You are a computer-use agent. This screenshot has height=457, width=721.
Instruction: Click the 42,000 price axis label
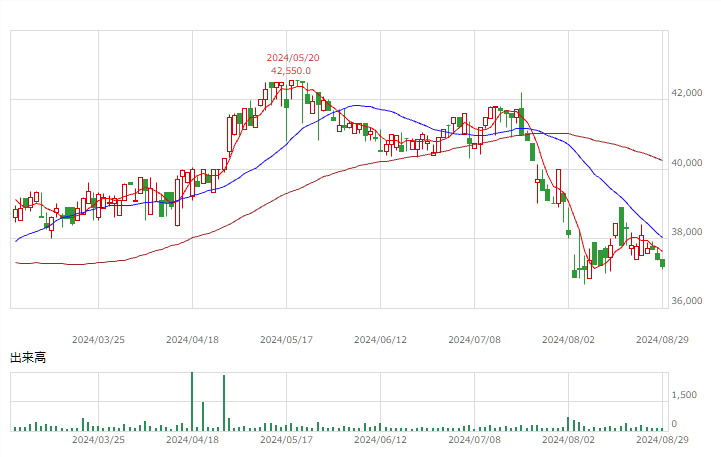pos(687,93)
